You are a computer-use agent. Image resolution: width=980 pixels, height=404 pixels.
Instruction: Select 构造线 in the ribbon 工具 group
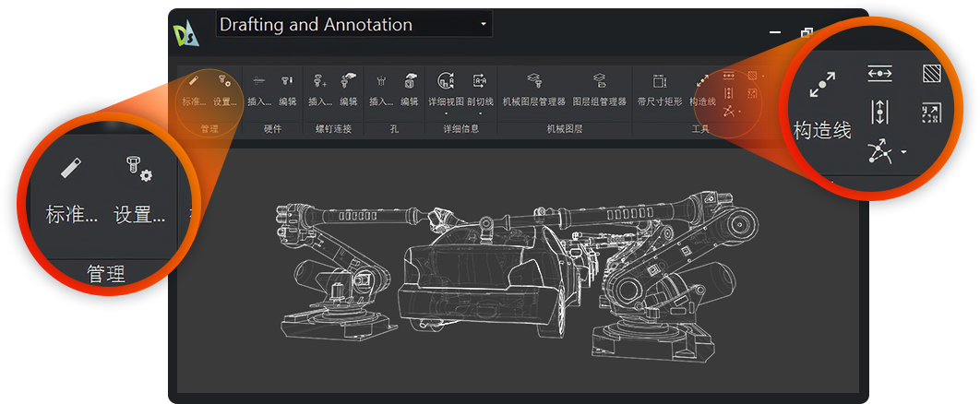tap(702, 91)
